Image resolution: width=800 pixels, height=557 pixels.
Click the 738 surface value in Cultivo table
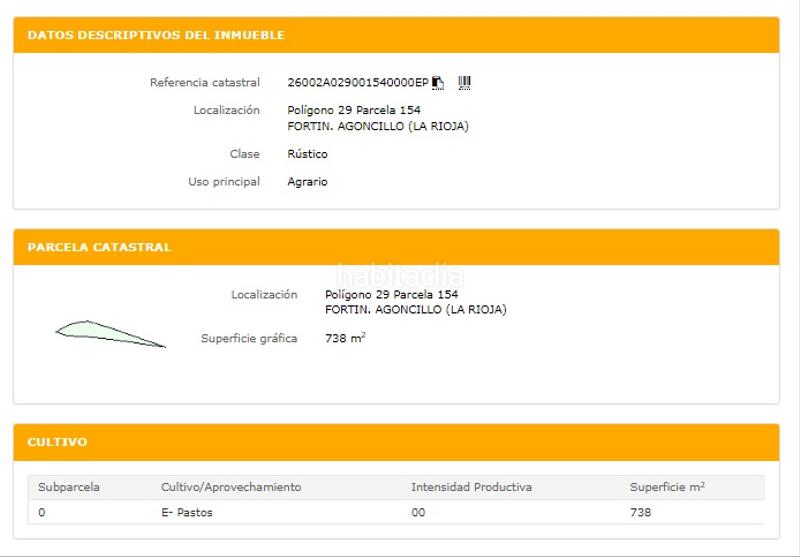click(x=640, y=513)
